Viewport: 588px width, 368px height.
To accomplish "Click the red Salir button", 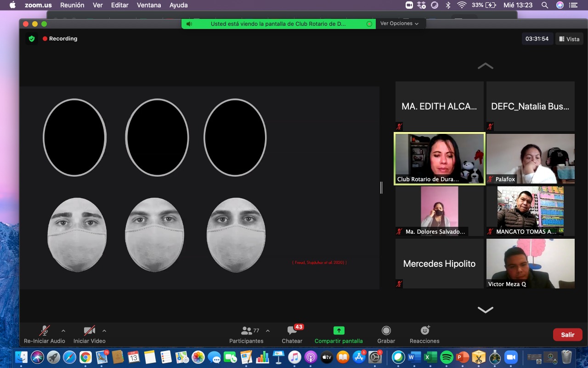I will click(567, 334).
